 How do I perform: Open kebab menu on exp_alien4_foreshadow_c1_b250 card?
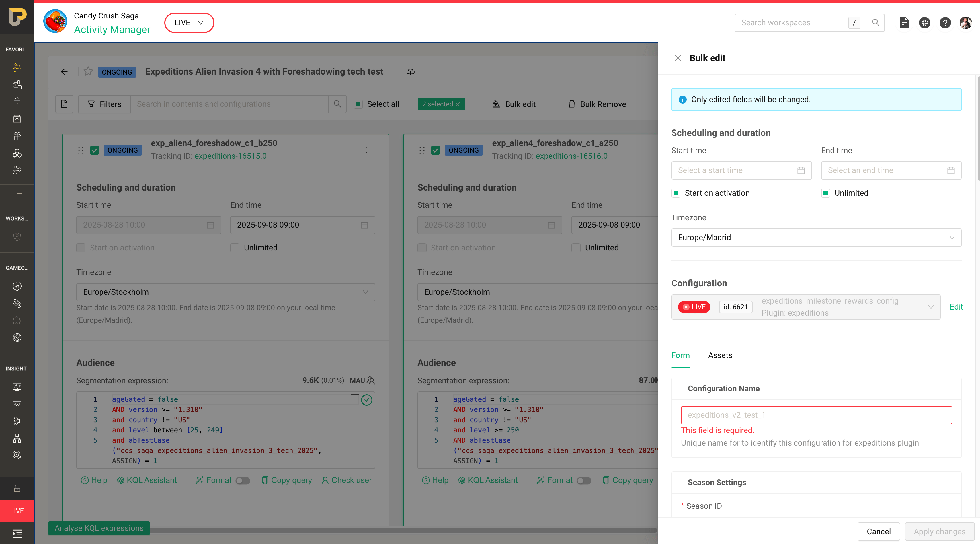click(366, 150)
